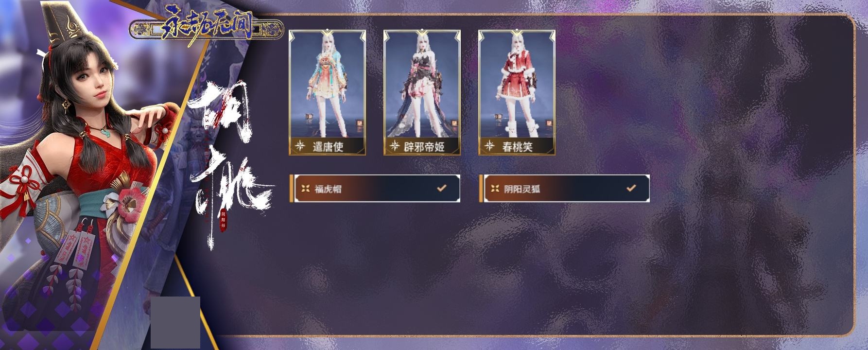
Task: Click the character portrait with tall hat
Action: coord(87,175)
